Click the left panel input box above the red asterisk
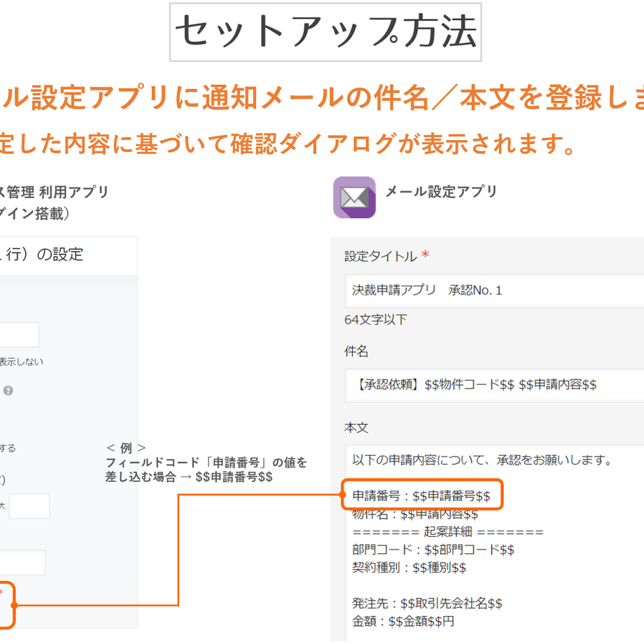The image size is (644, 644). pos(22,563)
